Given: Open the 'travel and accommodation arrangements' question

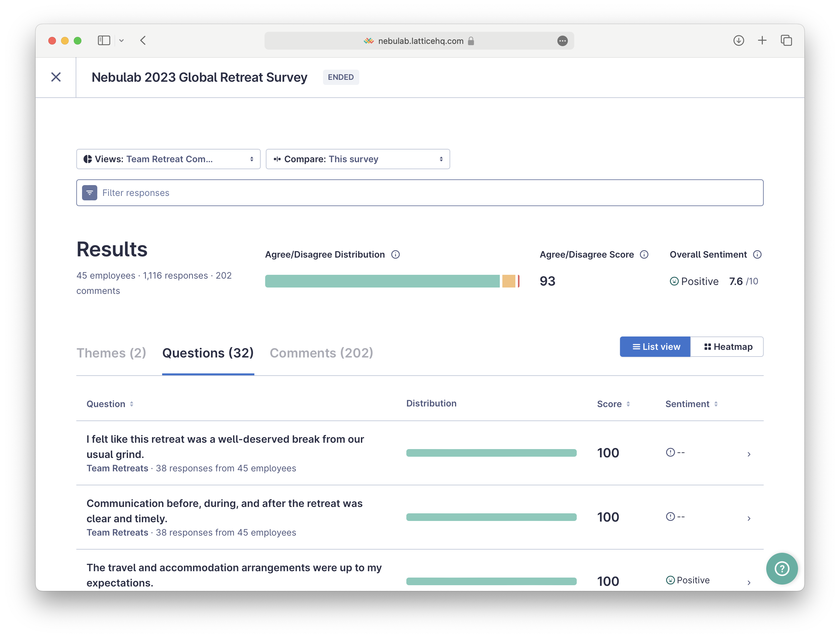Looking at the screenshot, I should tap(234, 575).
